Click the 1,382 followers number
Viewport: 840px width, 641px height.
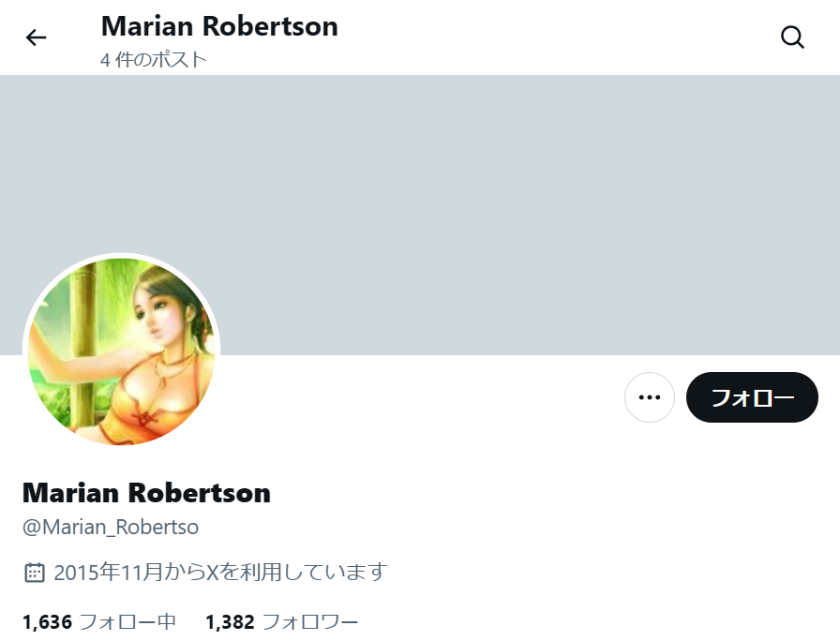[x=231, y=621]
